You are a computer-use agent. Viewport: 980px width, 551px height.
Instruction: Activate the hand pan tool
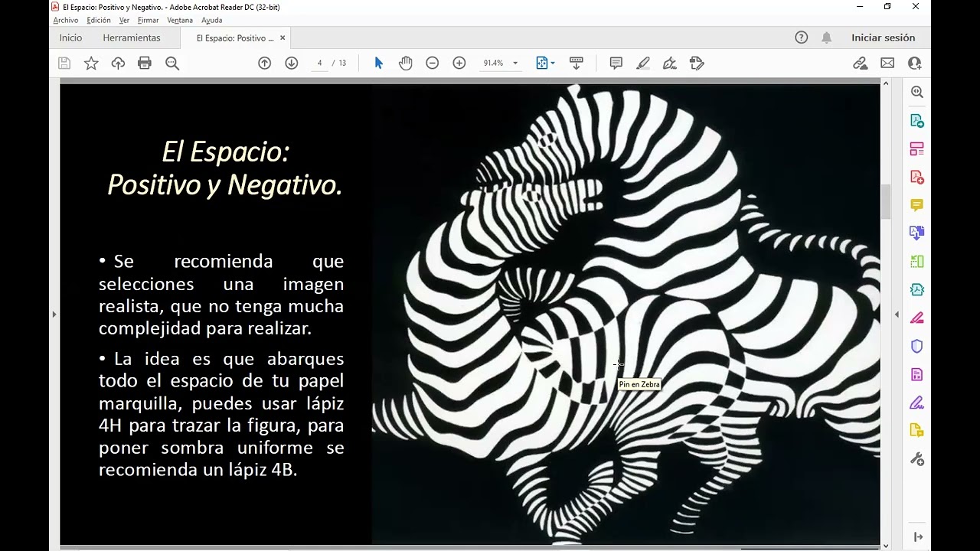click(406, 64)
